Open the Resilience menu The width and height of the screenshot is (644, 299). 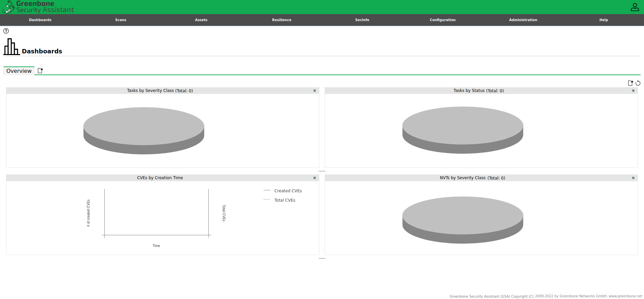pyautogui.click(x=282, y=20)
